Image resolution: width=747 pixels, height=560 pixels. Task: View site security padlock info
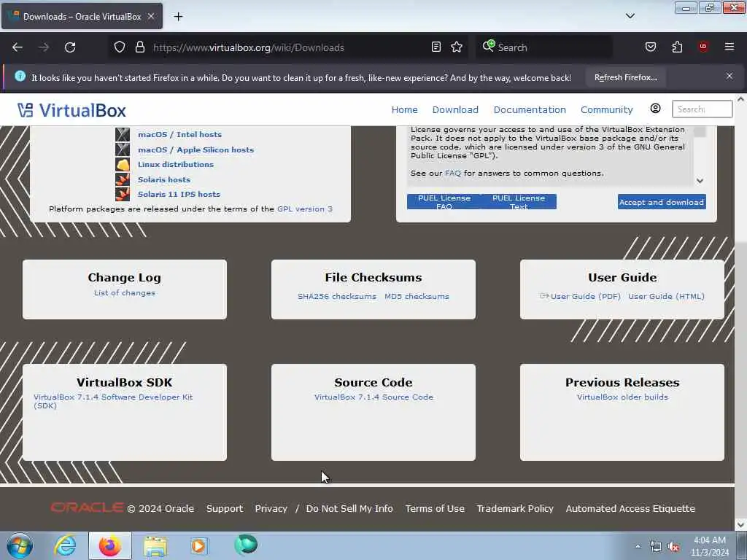pyautogui.click(x=139, y=47)
